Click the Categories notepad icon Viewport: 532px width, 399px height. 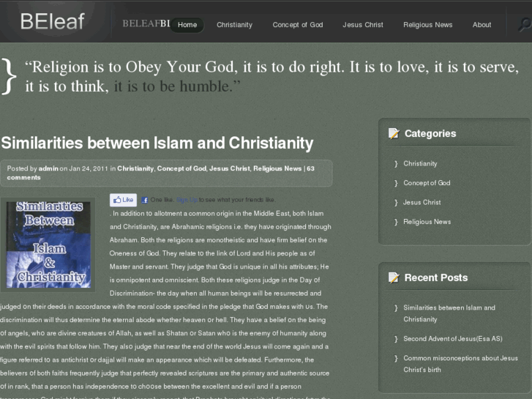coord(394,134)
